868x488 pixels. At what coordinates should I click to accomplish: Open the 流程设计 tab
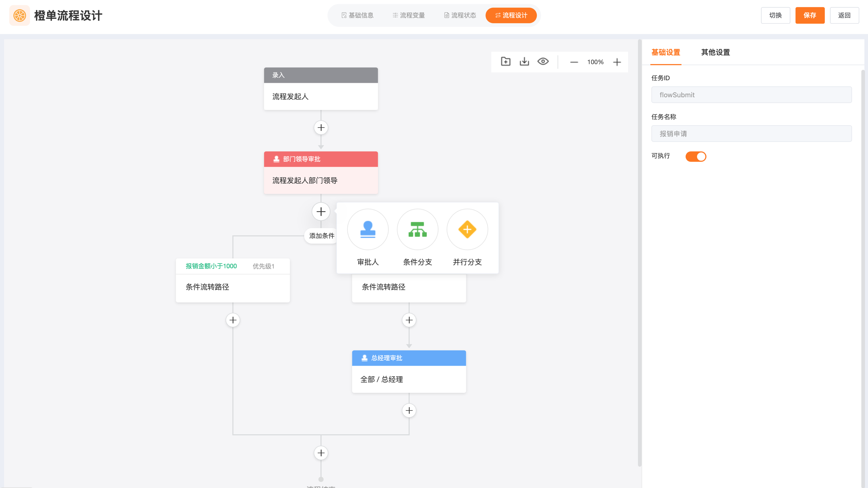tap(511, 15)
